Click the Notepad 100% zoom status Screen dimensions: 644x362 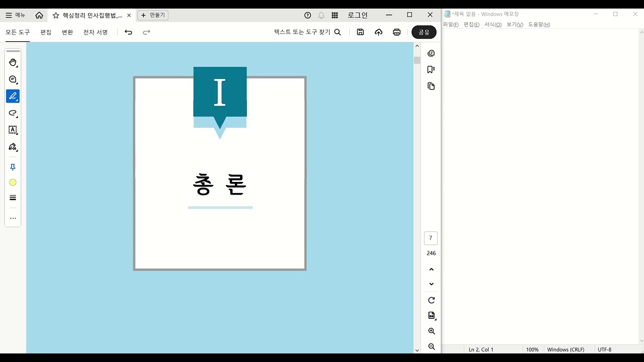tap(532, 349)
